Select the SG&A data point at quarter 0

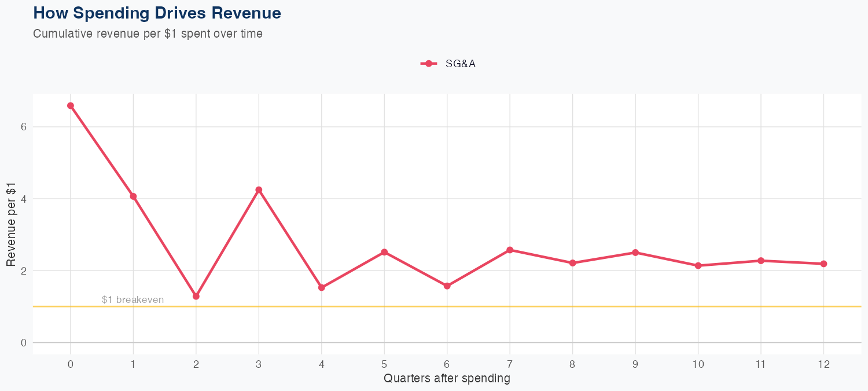coord(71,105)
